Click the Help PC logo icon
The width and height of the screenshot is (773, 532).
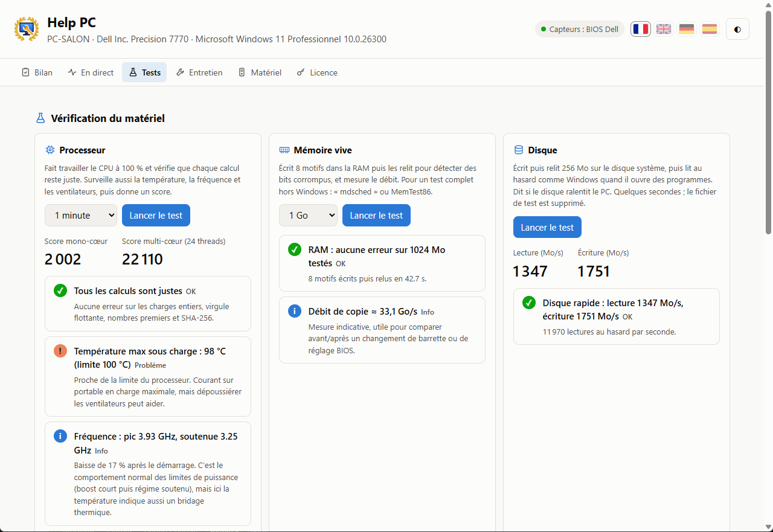27,29
